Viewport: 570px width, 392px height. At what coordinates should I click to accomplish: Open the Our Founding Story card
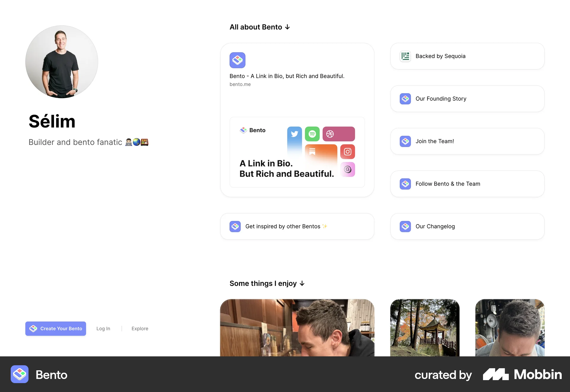(467, 99)
